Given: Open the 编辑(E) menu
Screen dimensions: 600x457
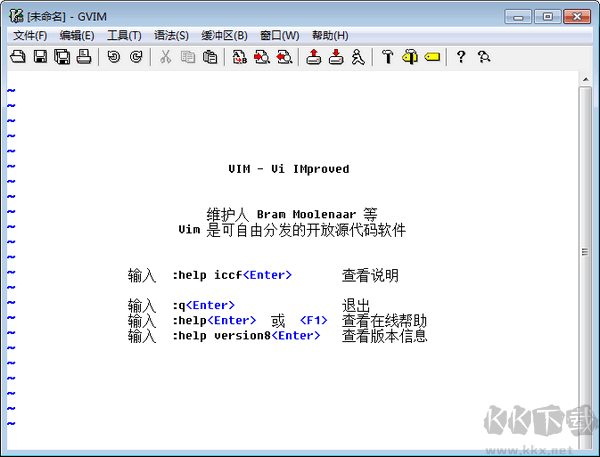Looking at the screenshot, I should [x=77, y=36].
